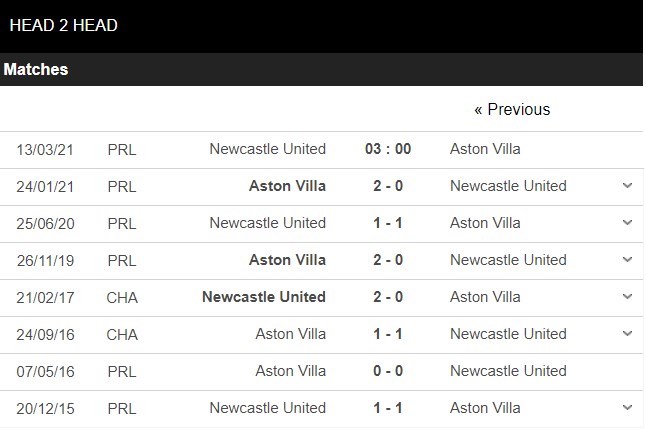This screenshot has width=646, height=430.
Task: Expand the 21/02/17 Championship match chevron
Action: point(627,297)
